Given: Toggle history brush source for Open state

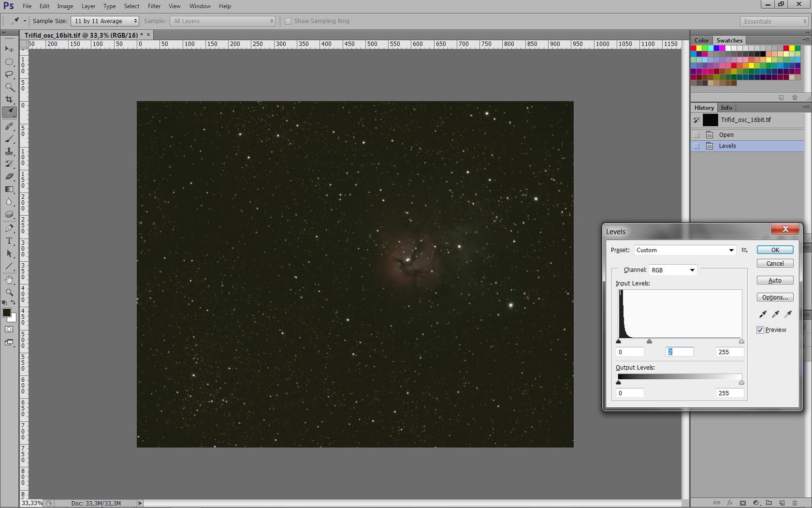Looking at the screenshot, I should (696, 135).
